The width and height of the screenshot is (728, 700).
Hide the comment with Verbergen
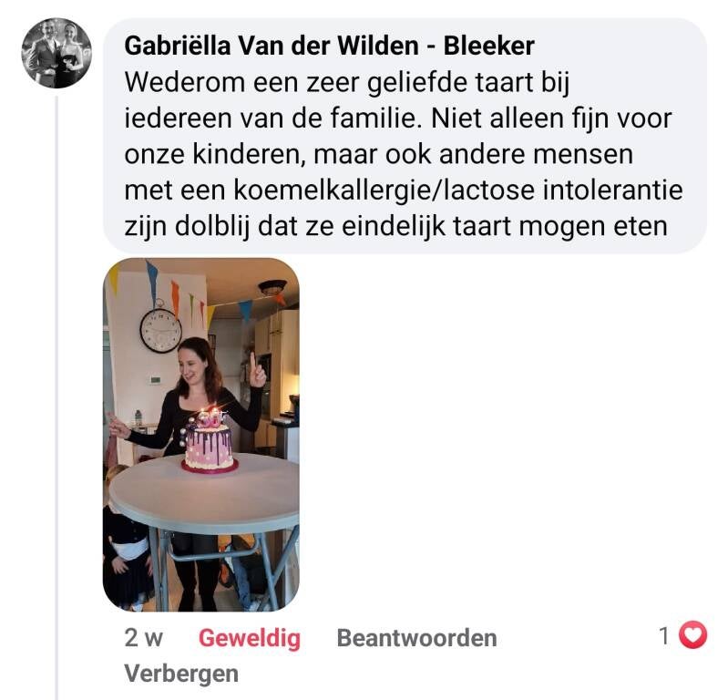click(x=181, y=674)
